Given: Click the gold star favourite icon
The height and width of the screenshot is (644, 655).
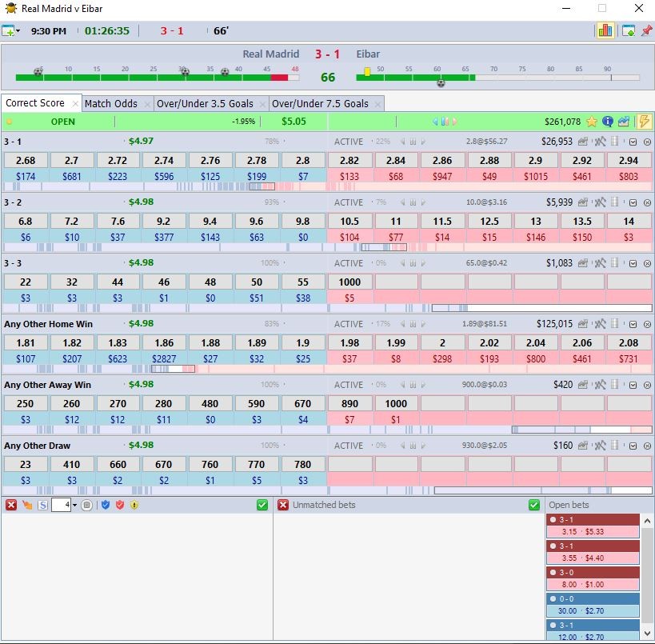Looking at the screenshot, I should (x=592, y=122).
